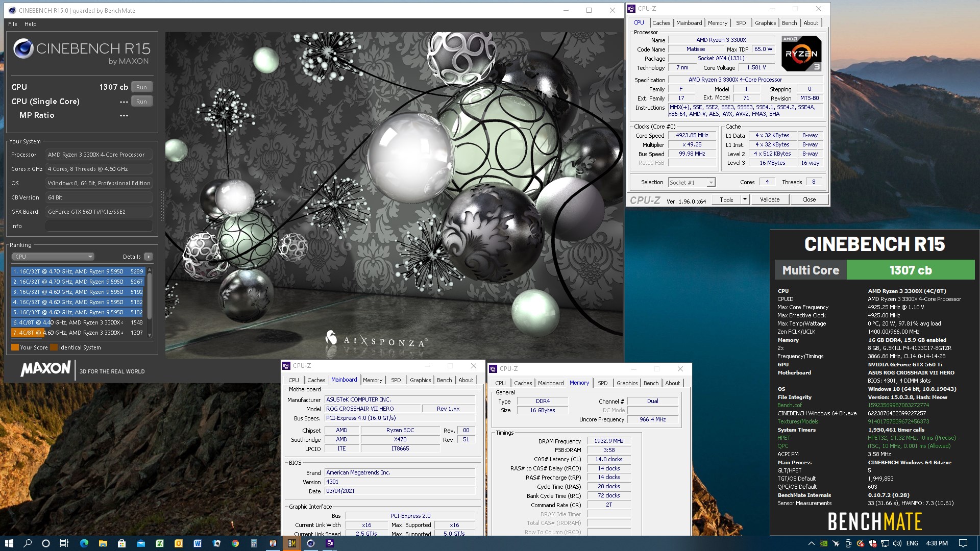Switch Memory CPU-Z window to Caches tab
Image resolution: width=980 pixels, height=551 pixels.
[523, 383]
